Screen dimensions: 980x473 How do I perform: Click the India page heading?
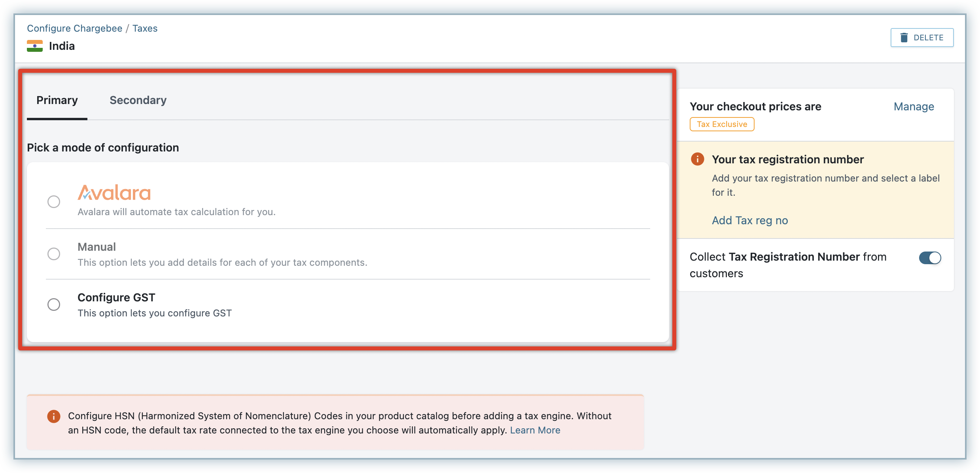62,46
